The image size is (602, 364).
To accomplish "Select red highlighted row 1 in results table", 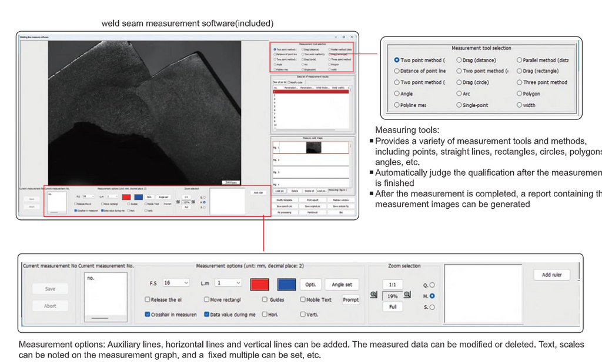I will point(311,92).
